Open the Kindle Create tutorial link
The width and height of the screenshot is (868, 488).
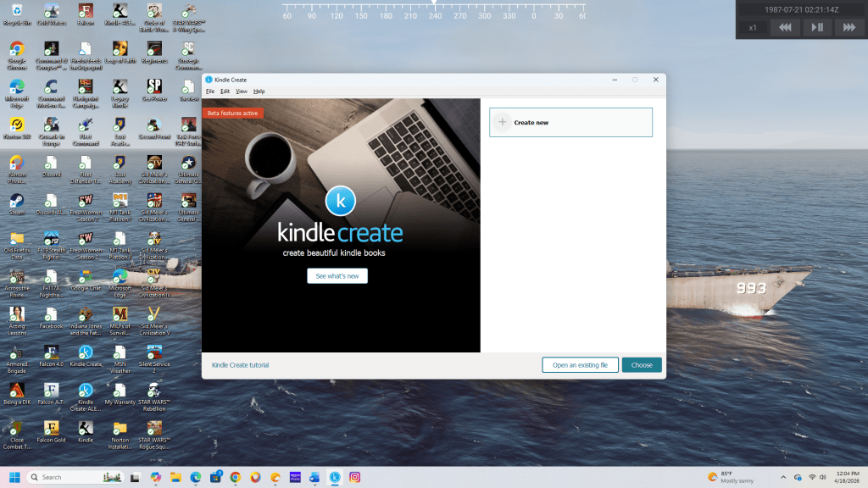tap(240, 365)
